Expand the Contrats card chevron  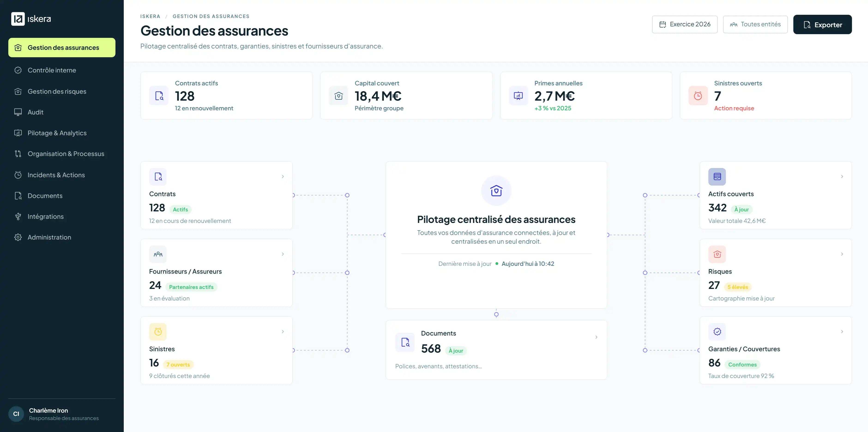coord(283,177)
